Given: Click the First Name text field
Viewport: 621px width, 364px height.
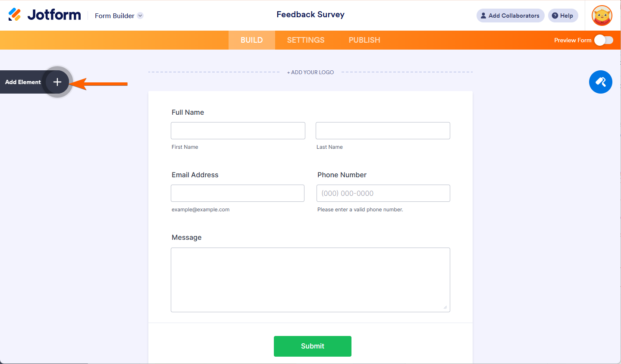Looking at the screenshot, I should point(238,130).
